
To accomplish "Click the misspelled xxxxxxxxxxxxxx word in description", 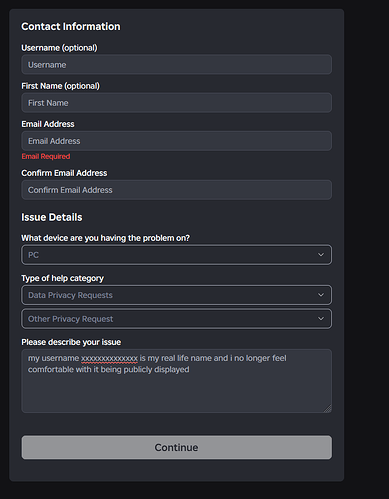I will 109,359.
